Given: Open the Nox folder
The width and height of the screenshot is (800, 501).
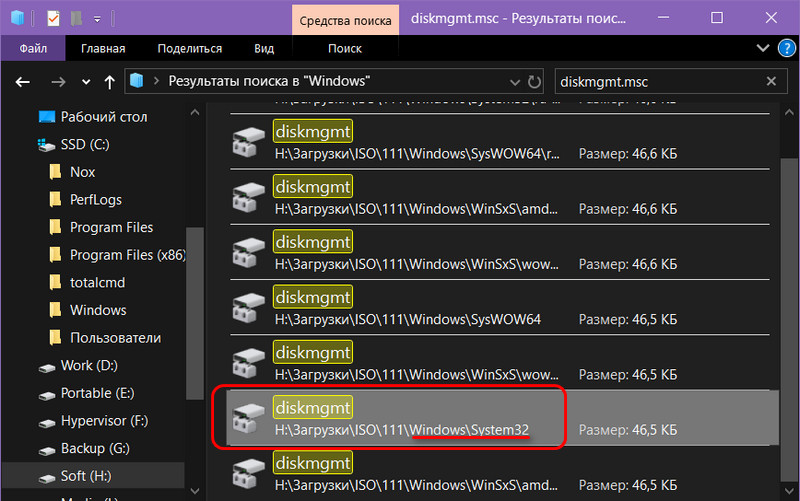Looking at the screenshot, I should pyautogui.click(x=83, y=172).
